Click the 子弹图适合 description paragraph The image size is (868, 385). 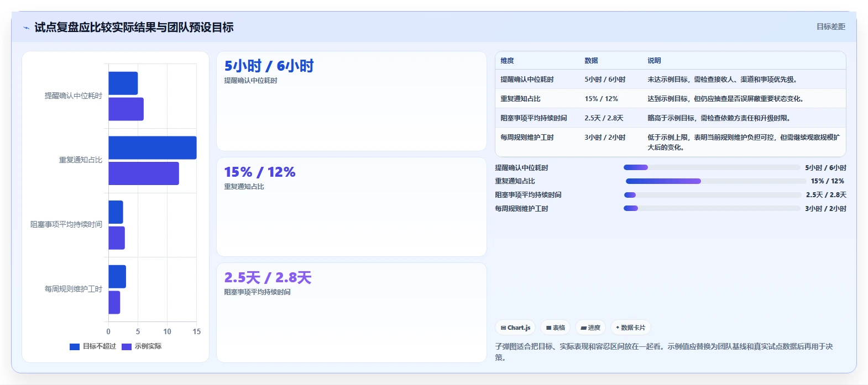pos(664,352)
